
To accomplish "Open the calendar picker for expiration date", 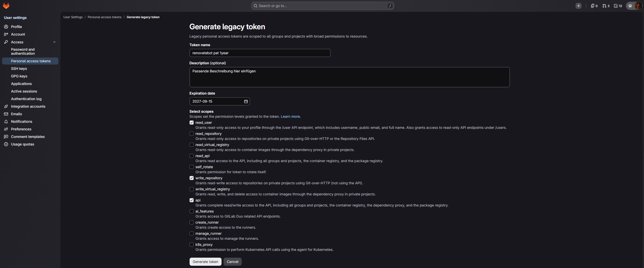I will click(246, 101).
